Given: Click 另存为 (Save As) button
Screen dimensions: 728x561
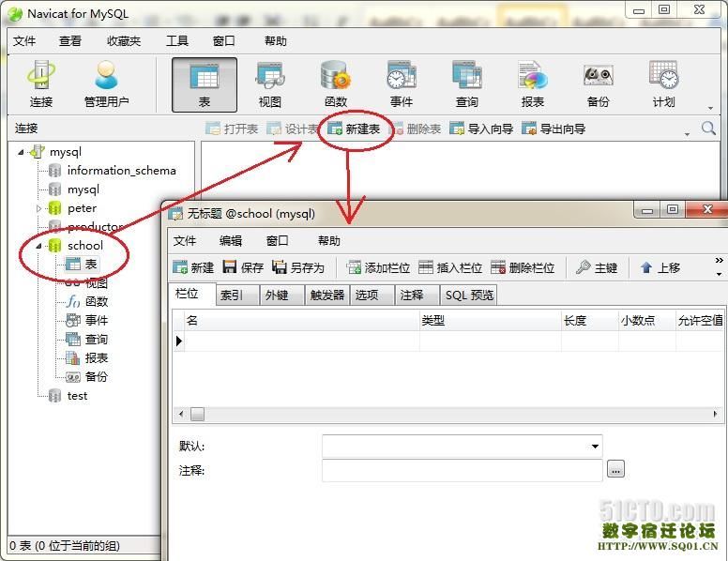Looking at the screenshot, I should coord(298,267).
